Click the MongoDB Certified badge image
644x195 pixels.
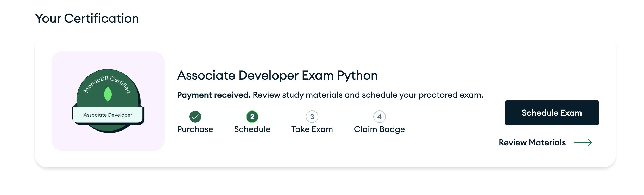[x=108, y=101]
